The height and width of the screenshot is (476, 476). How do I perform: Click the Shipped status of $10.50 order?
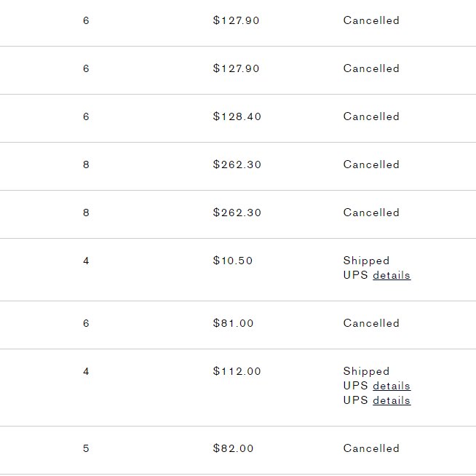[366, 261]
